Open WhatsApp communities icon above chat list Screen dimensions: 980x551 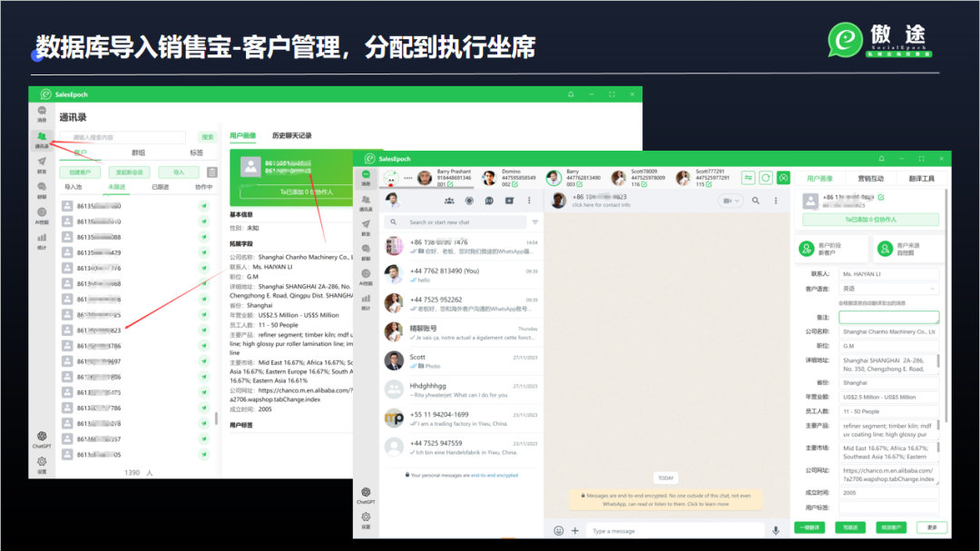(x=449, y=201)
